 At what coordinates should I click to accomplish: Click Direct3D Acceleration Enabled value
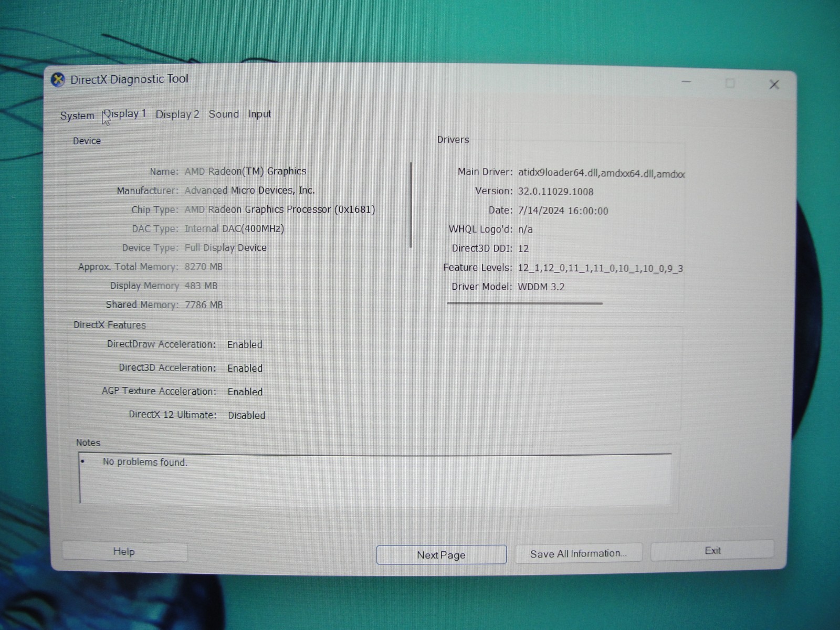pos(245,369)
